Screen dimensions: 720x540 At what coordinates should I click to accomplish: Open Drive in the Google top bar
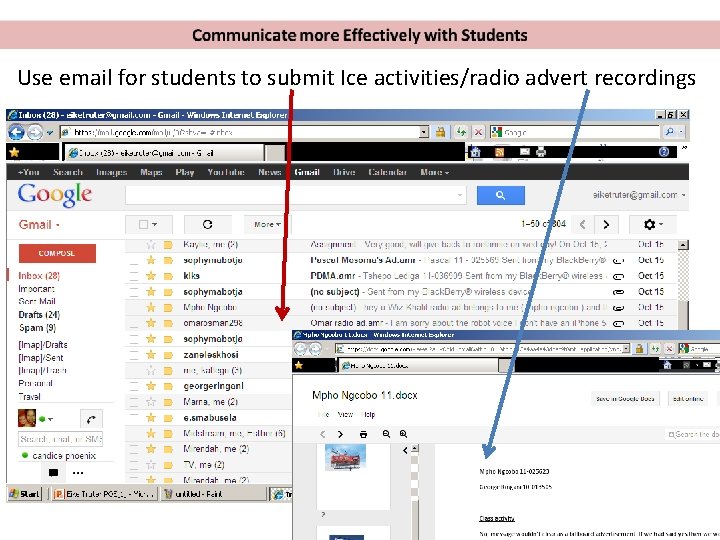344,172
